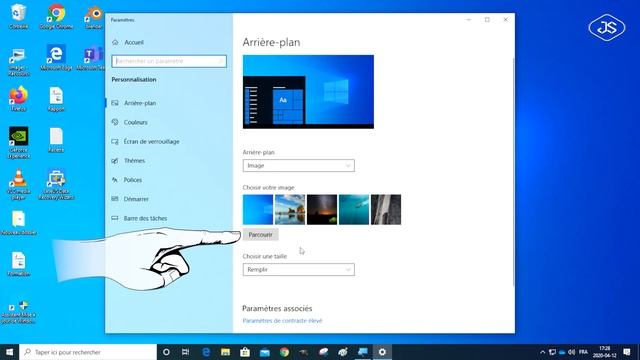Open Microsoft Store from the taskbar
The height and width of the screenshot is (360, 640).
coord(245,352)
